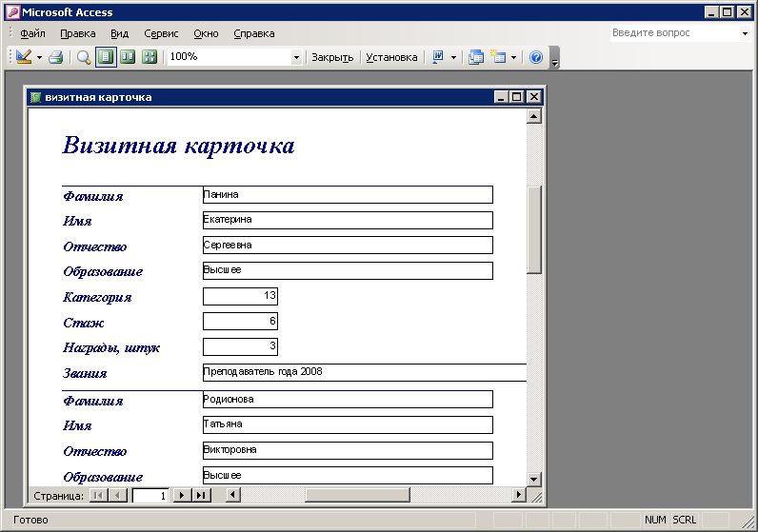Open the Правка menu

point(78,34)
